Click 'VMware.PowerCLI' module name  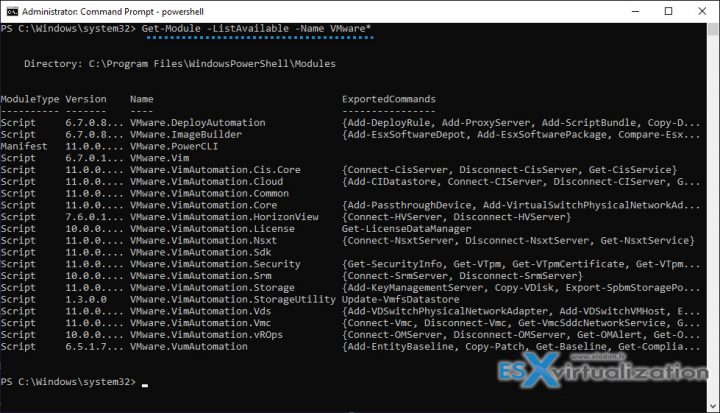(174, 147)
